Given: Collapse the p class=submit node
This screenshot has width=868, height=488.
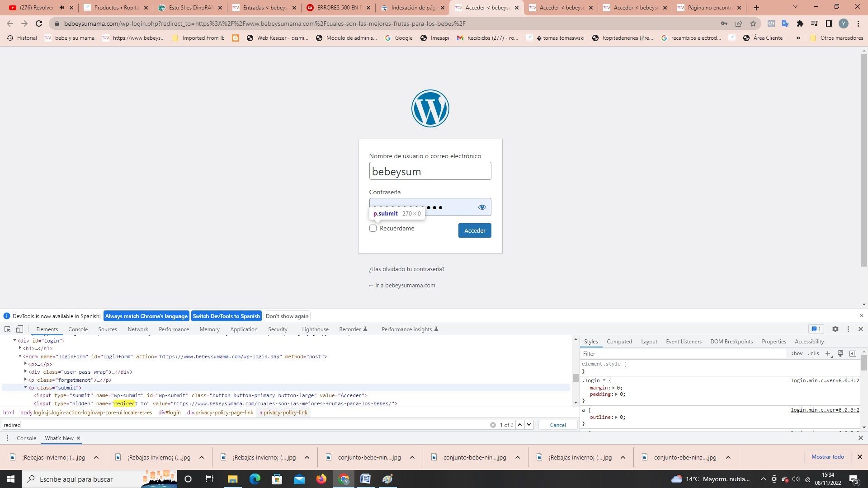Looking at the screenshot, I should tap(25, 387).
